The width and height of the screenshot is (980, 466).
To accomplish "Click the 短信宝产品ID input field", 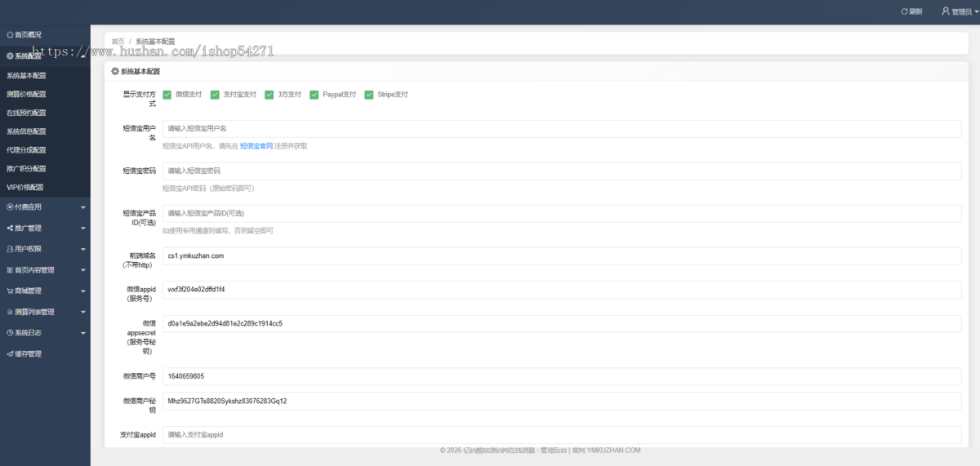I will coord(562,214).
